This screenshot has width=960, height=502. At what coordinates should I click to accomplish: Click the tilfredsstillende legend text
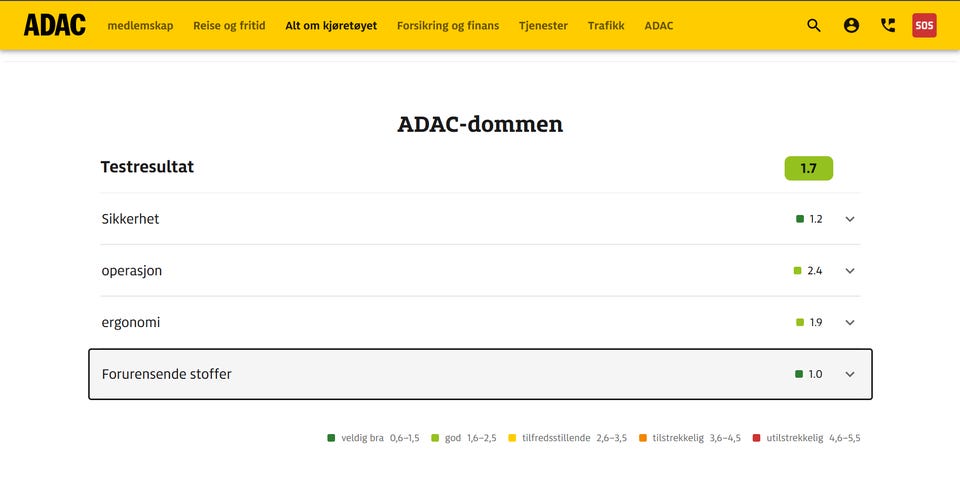click(556, 438)
